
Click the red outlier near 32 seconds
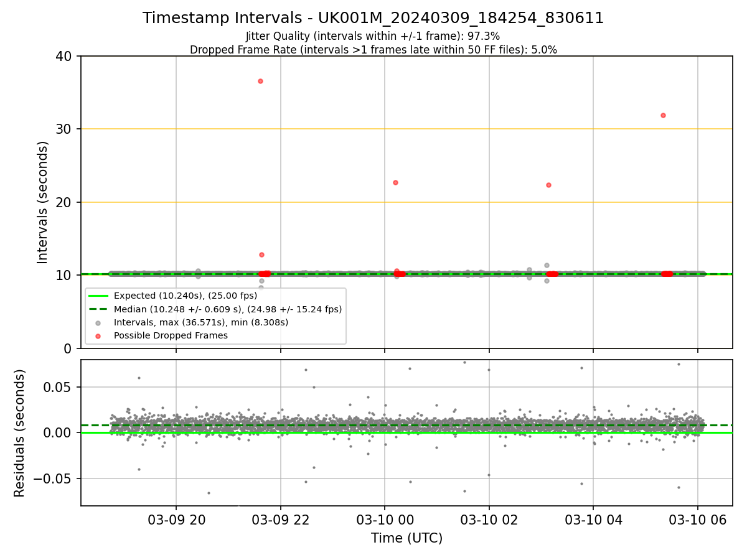pos(663,115)
